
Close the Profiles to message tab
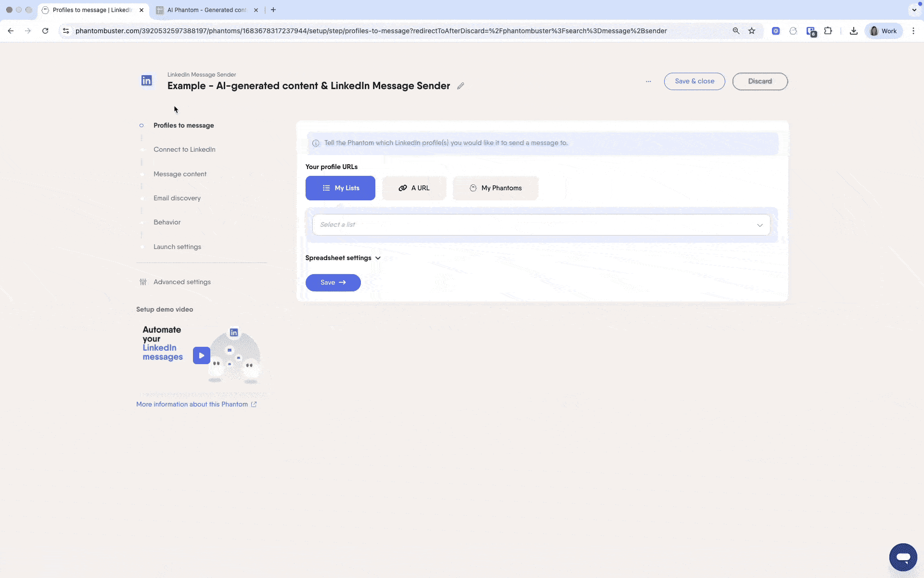click(x=141, y=10)
